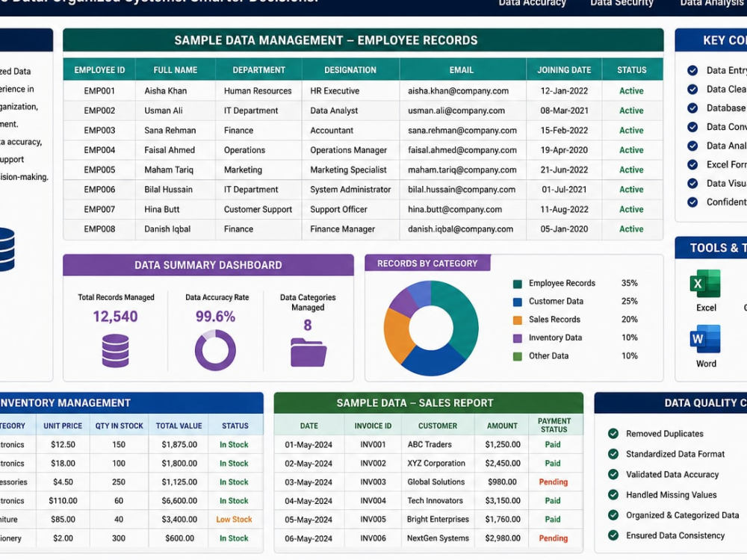
Task: Click the name Hina Butt
Action: (162, 209)
